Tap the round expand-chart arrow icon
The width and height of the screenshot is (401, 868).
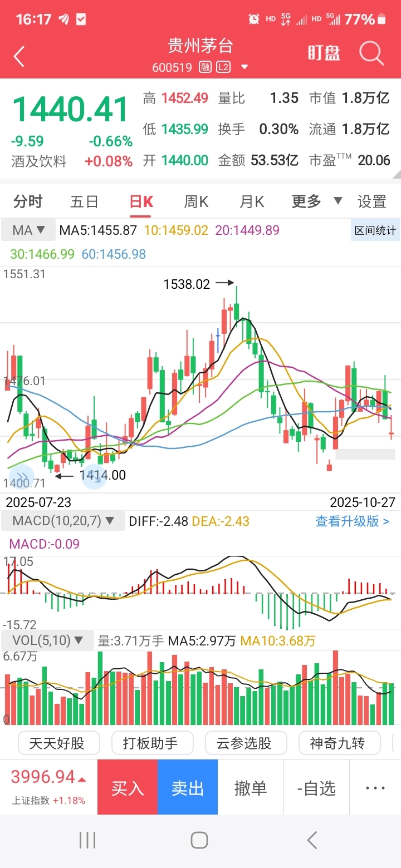click(94, 477)
